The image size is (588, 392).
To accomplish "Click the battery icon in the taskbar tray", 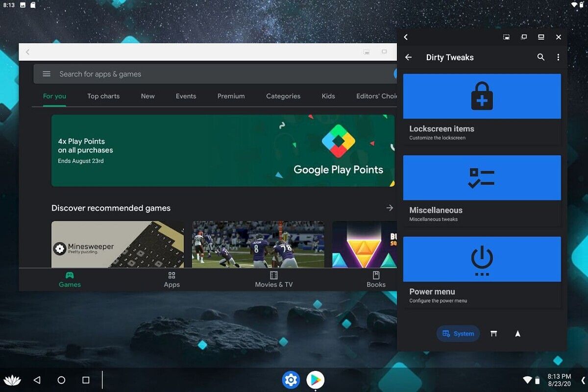I will pos(538,380).
